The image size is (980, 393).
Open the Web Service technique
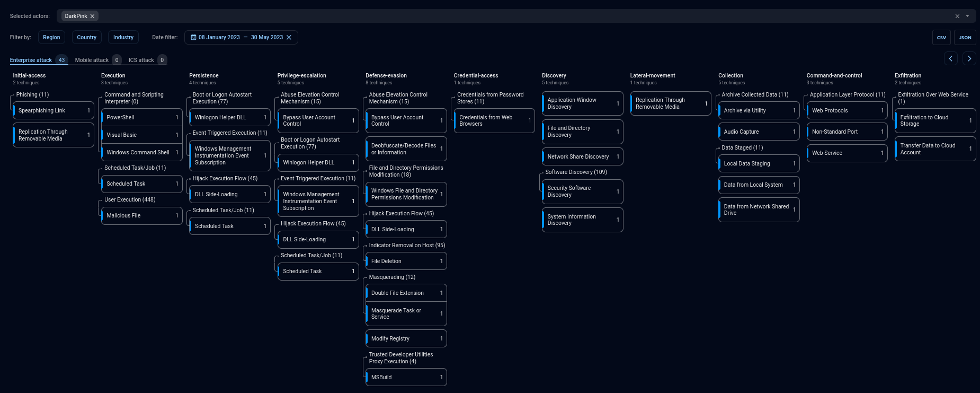(847, 153)
